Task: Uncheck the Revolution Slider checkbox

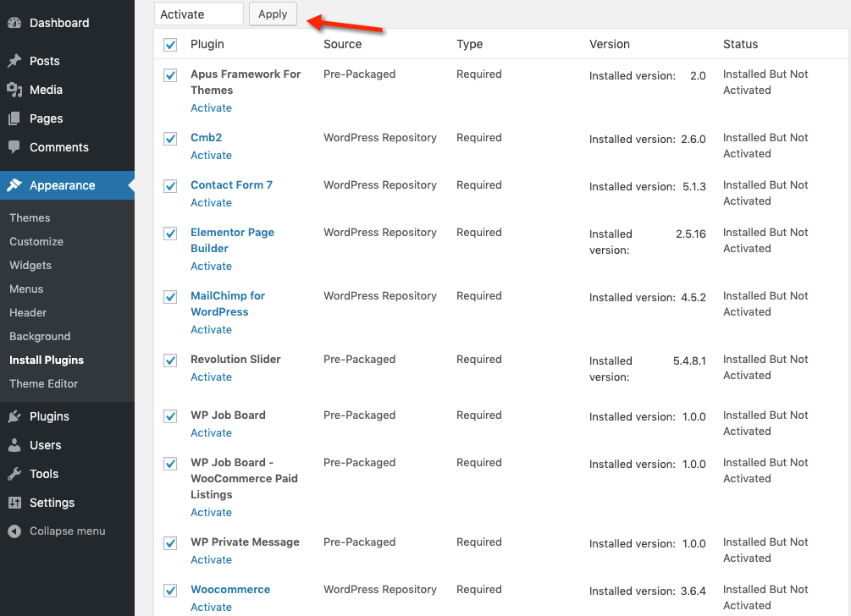Action: [170, 360]
